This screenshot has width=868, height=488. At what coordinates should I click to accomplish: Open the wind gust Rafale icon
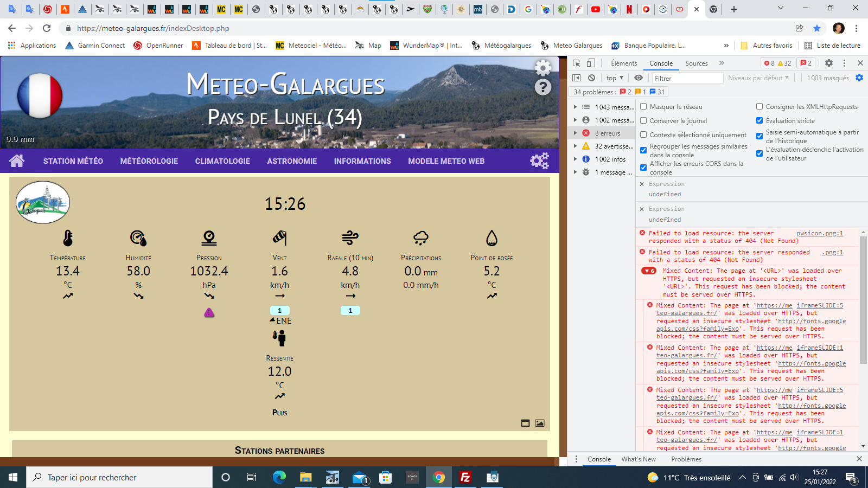tap(350, 237)
